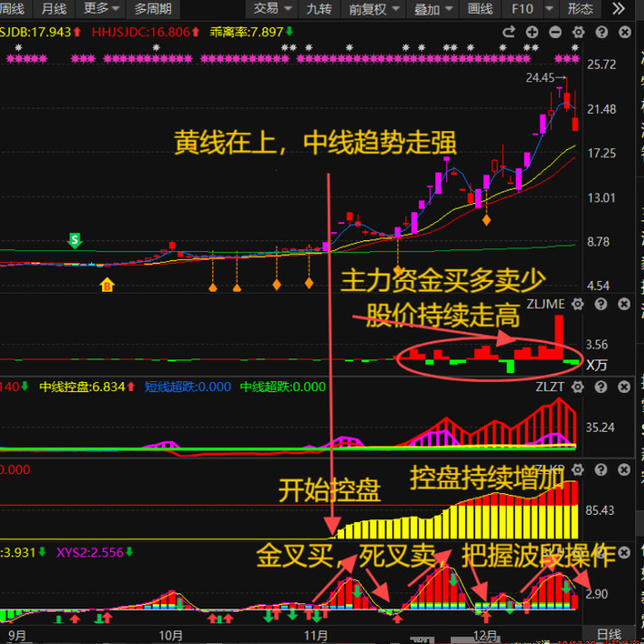The image size is (644, 644).
Task: Click the 35.24 ZLZT axis value
Action: coord(599,428)
